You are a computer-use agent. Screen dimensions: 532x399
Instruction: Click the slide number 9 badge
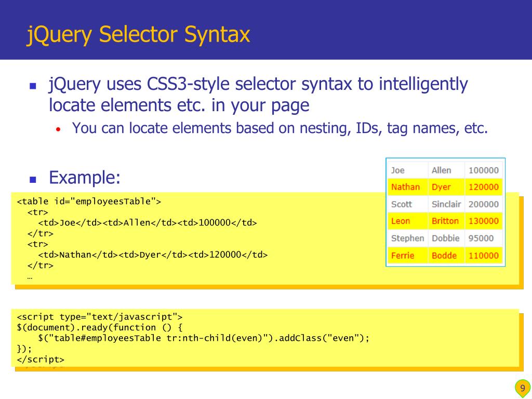pos(523,388)
